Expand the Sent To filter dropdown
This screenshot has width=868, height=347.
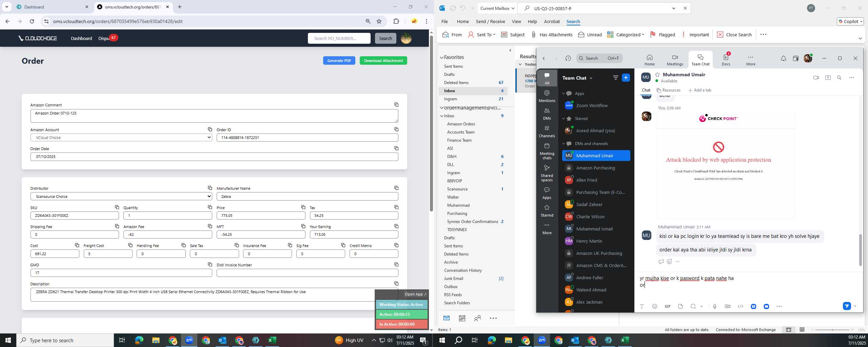pyautogui.click(x=494, y=35)
